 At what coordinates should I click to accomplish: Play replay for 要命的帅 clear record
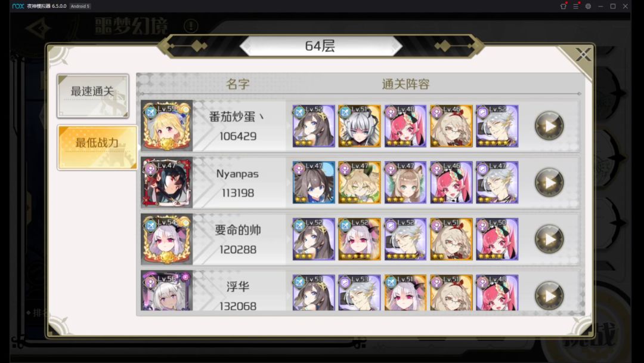[549, 239]
